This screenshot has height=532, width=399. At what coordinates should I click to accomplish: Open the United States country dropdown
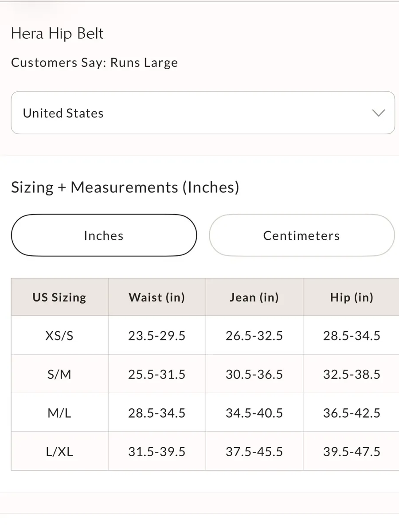pyautogui.click(x=203, y=113)
